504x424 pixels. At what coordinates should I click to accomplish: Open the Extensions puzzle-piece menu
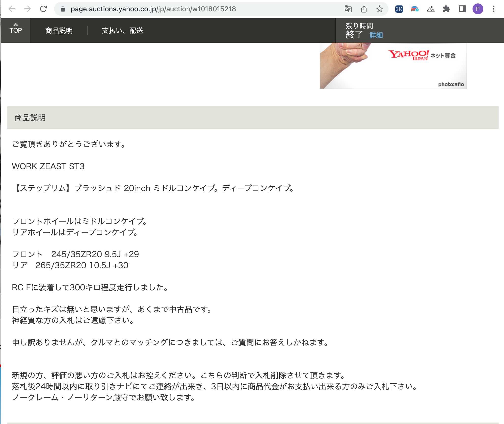pos(446,9)
